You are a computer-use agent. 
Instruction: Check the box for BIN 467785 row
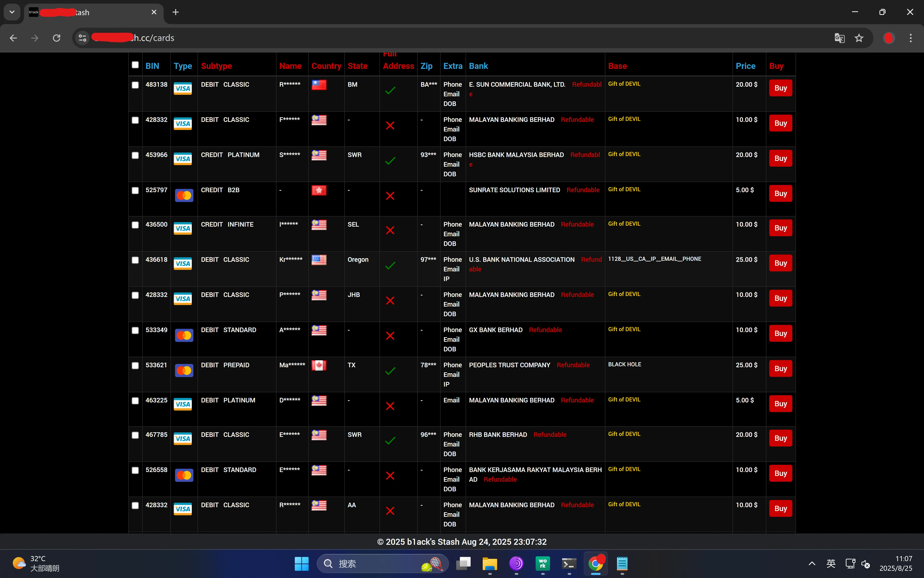pos(135,435)
